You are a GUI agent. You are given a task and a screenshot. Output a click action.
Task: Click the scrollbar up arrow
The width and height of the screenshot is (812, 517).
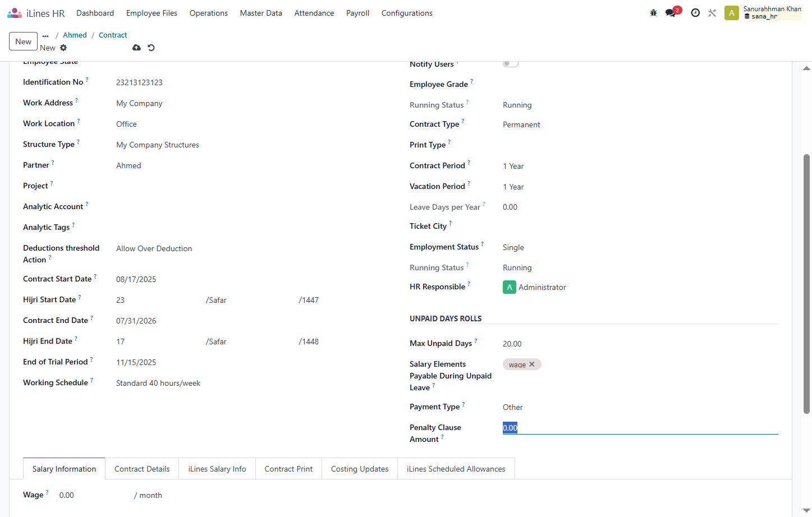click(x=806, y=68)
